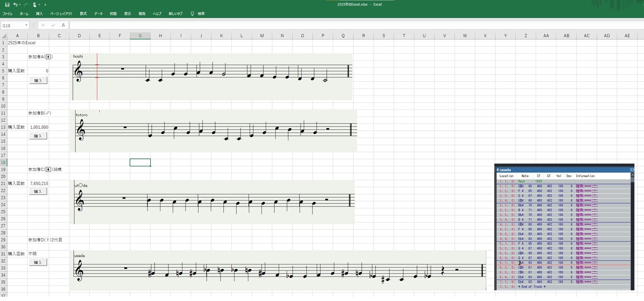Select column Z header
This screenshot has width=644, height=301.
(x=525, y=35)
